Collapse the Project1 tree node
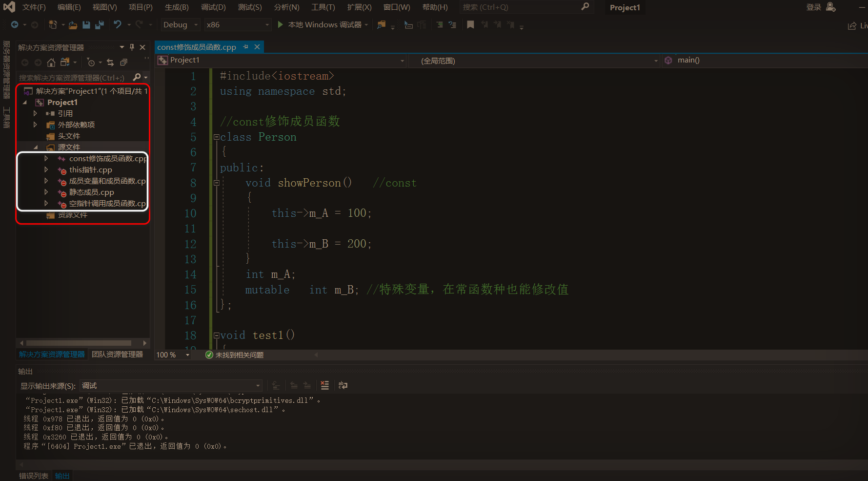This screenshot has width=868, height=481. coord(25,103)
